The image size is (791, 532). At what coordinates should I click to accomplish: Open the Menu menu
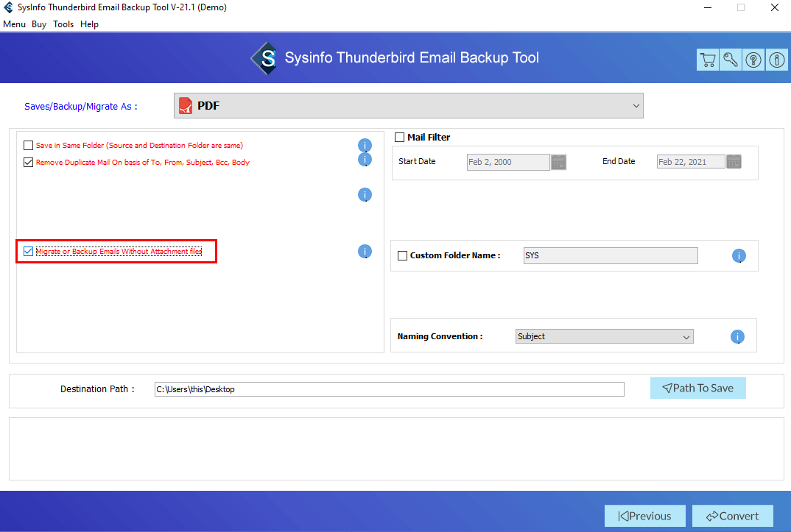(14, 24)
